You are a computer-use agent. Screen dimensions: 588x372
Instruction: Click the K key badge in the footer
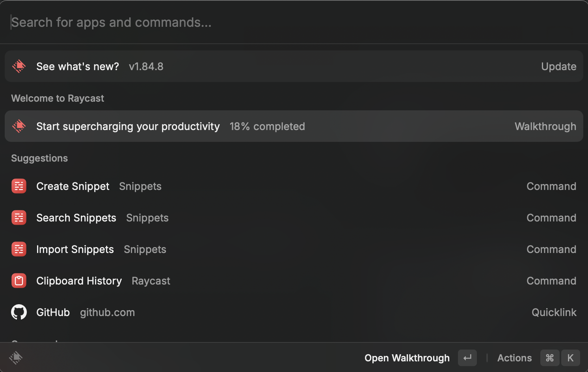click(x=570, y=358)
